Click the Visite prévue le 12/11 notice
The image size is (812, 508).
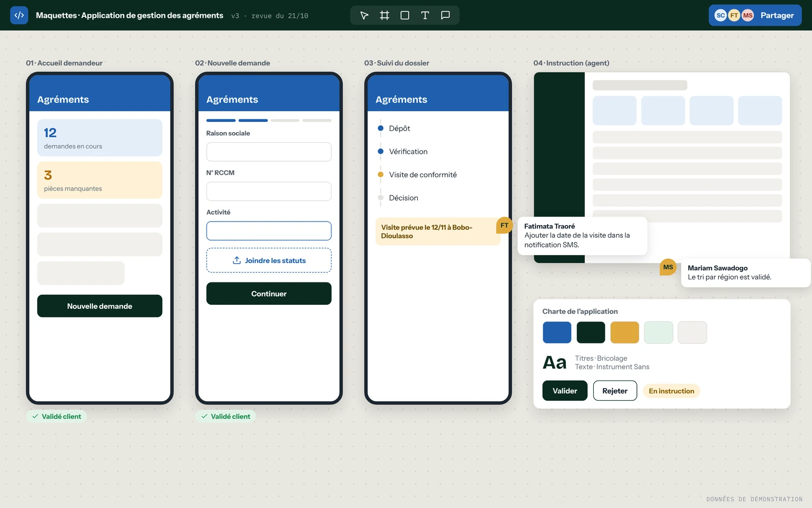[x=438, y=232]
